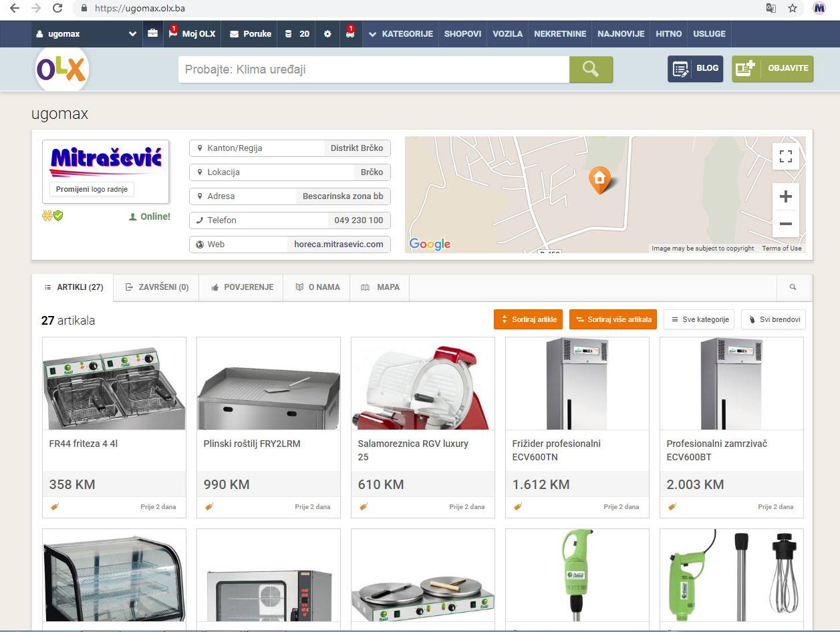Open the Salamoreznica RGV luxury 25 photo
840x632 pixels.
point(423,383)
